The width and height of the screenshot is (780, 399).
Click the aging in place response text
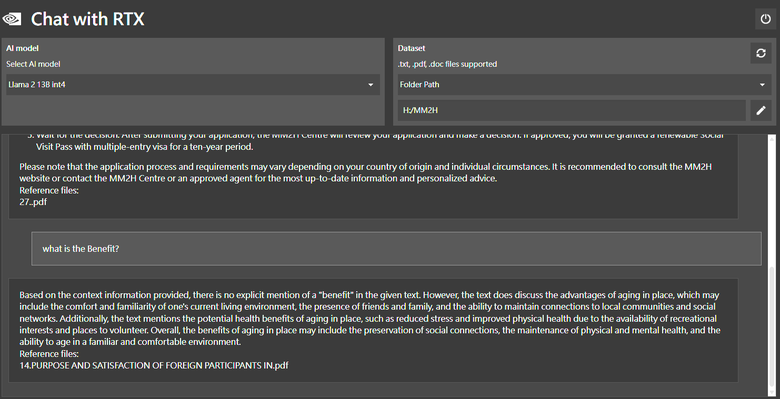pyautogui.click(x=370, y=318)
